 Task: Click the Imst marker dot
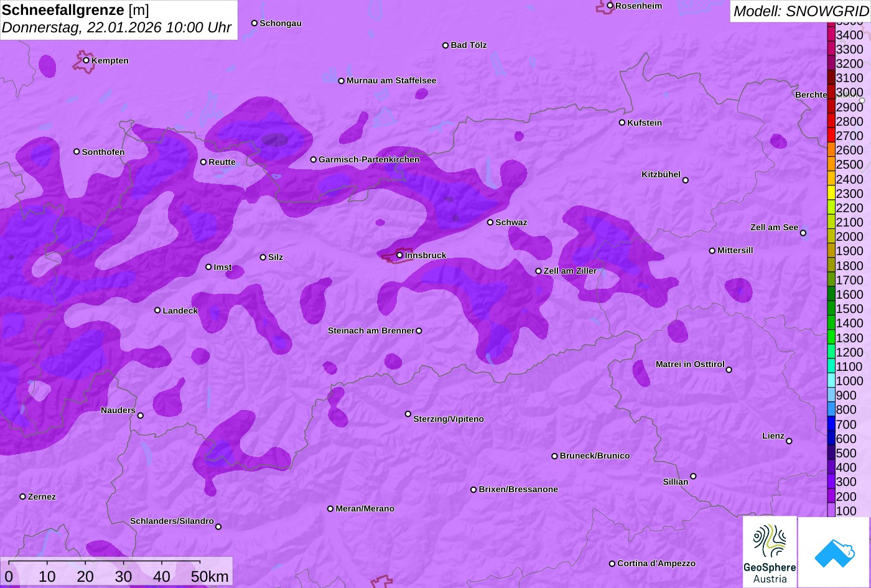tap(208, 267)
